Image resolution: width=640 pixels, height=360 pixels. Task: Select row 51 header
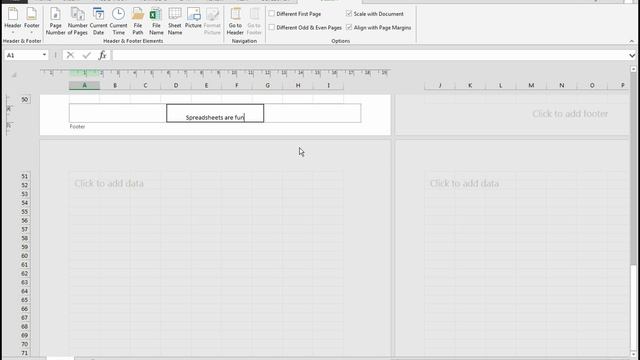pos(24,176)
